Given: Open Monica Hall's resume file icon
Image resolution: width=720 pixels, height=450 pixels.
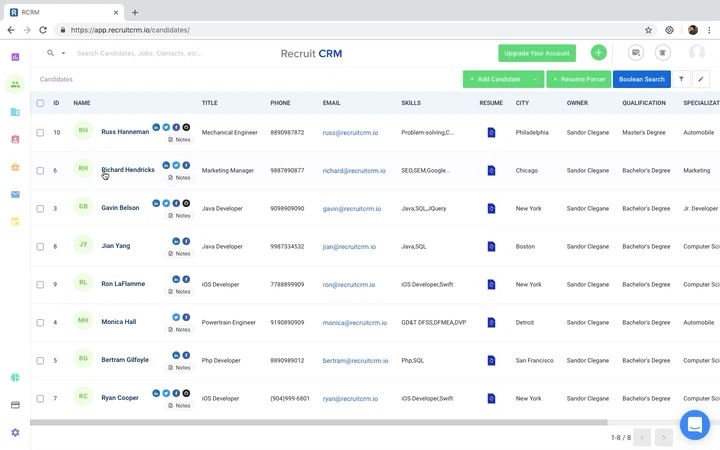Looking at the screenshot, I should point(491,322).
